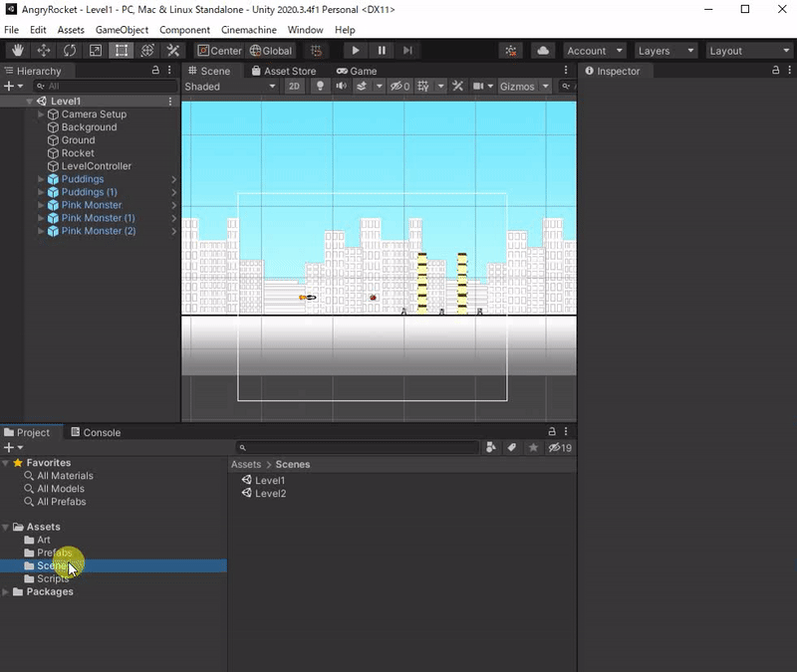This screenshot has width=797, height=672.
Task: Select the Hand tool in toolbar
Action: 17,51
